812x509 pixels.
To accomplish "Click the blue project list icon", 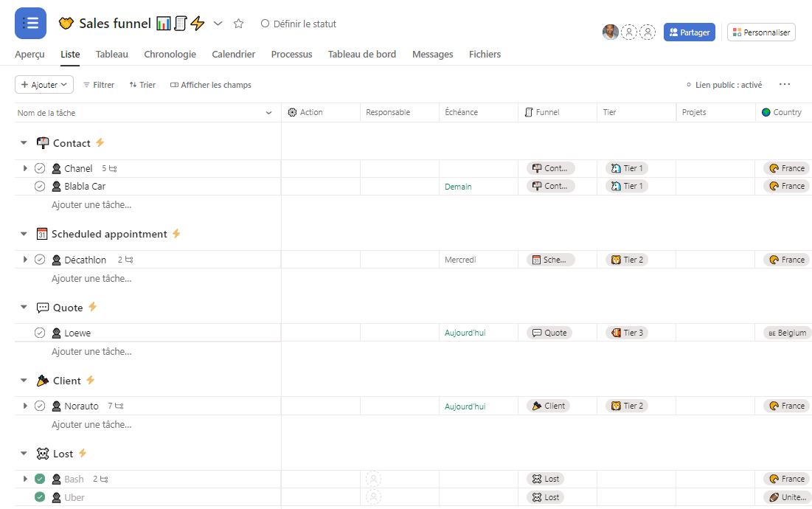I will click(30, 24).
